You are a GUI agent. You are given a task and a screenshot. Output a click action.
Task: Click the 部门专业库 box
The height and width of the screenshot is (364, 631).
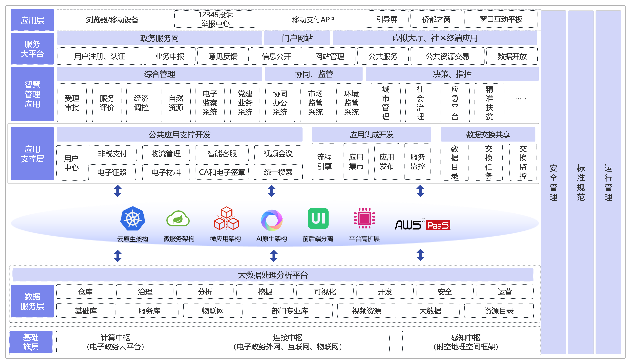290,311
